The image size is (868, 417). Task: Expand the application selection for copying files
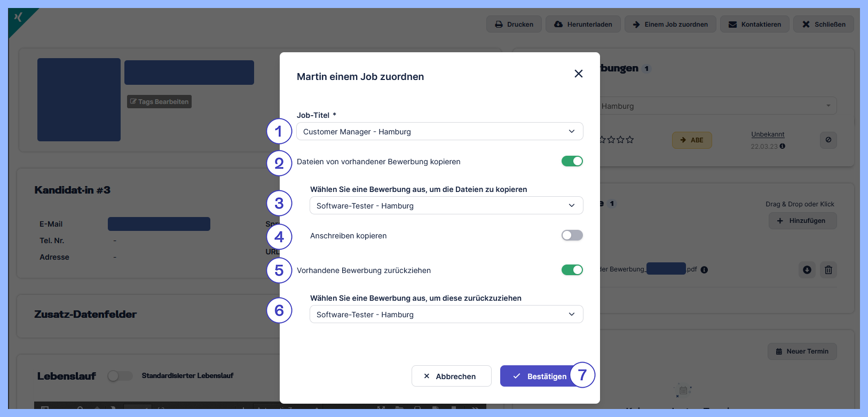coord(446,206)
